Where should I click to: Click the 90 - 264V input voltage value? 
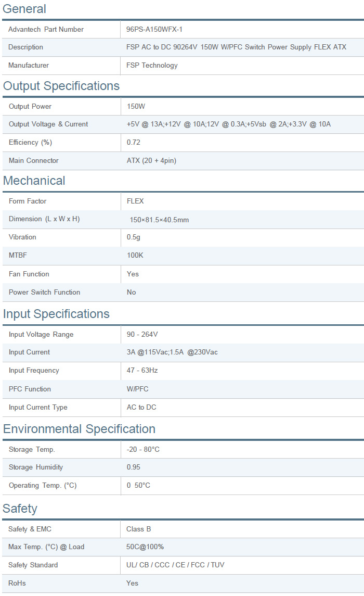[x=142, y=334]
